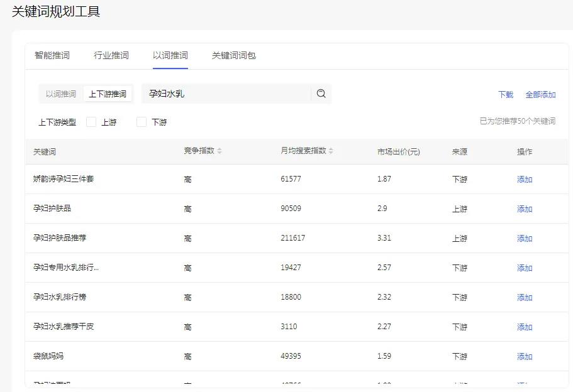This screenshot has height=392, width=573.
Task: Enable the 下游 checkbox
Action: click(141, 122)
